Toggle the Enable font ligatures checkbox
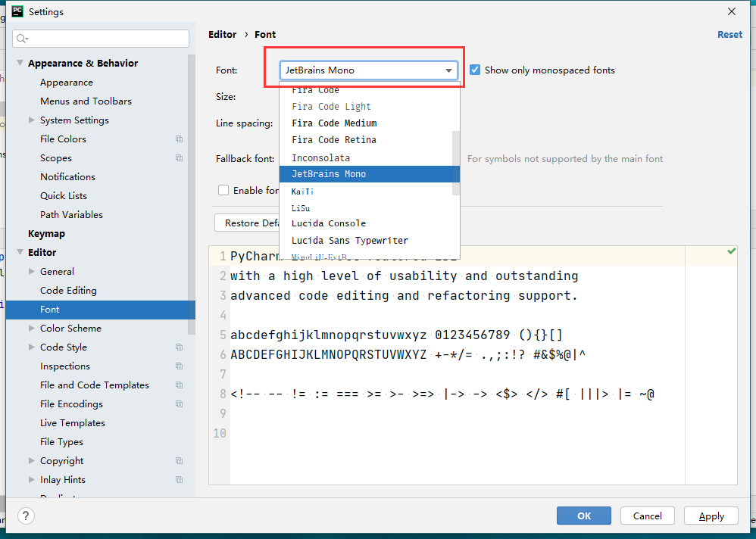This screenshot has width=756, height=539. [223, 190]
